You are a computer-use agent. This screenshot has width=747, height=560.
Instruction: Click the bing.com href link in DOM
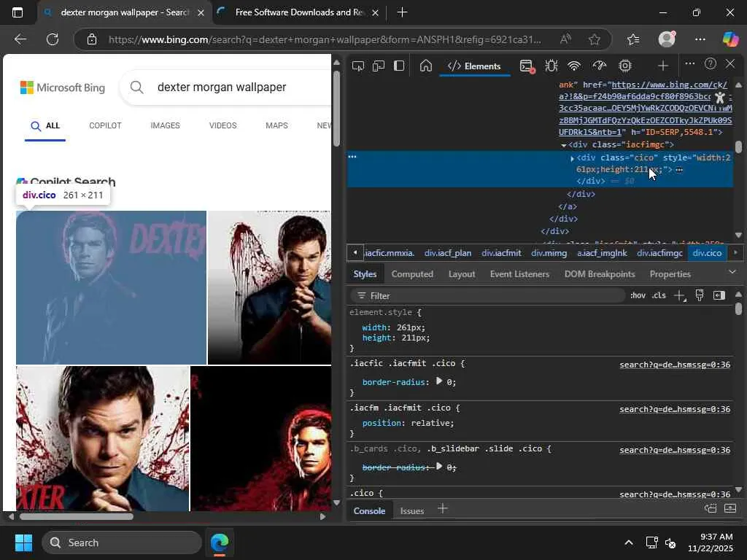[x=646, y=109]
